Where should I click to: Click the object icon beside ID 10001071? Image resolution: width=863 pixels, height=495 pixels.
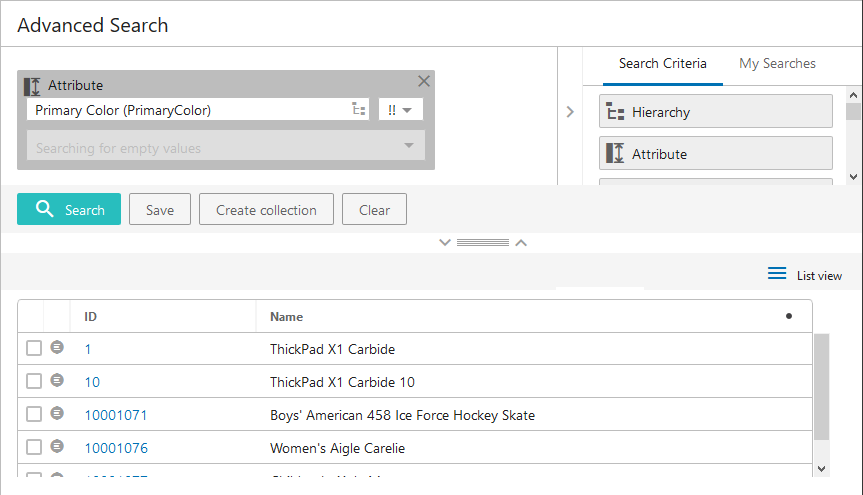coord(57,414)
